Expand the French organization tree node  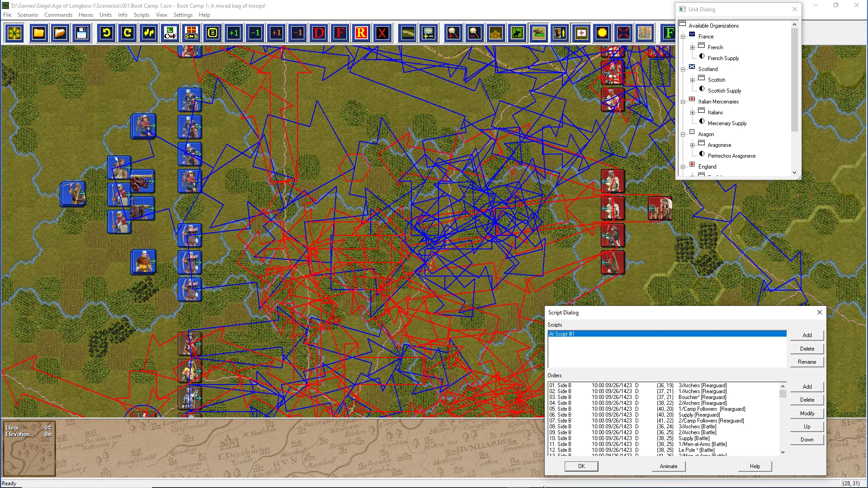pyautogui.click(x=692, y=47)
